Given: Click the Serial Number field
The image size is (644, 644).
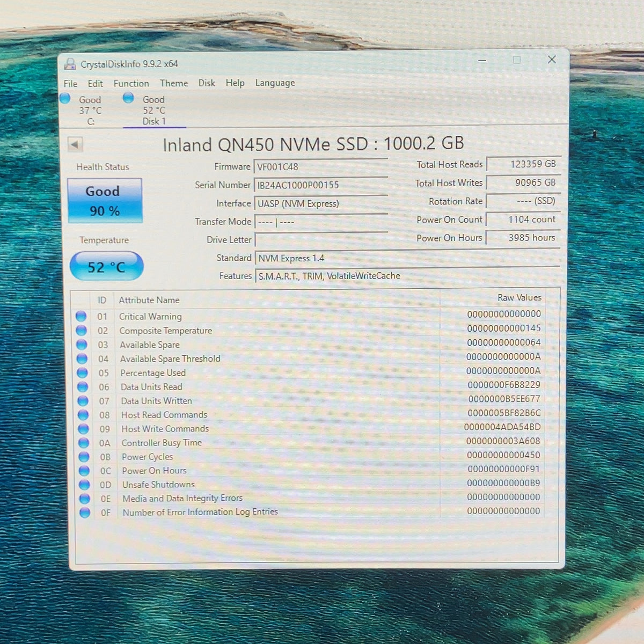Looking at the screenshot, I should [x=321, y=185].
